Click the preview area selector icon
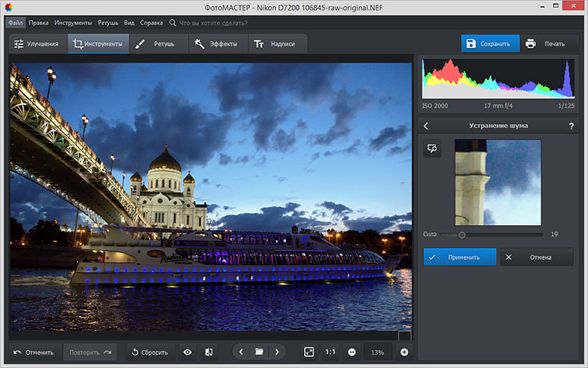 pos(432,148)
